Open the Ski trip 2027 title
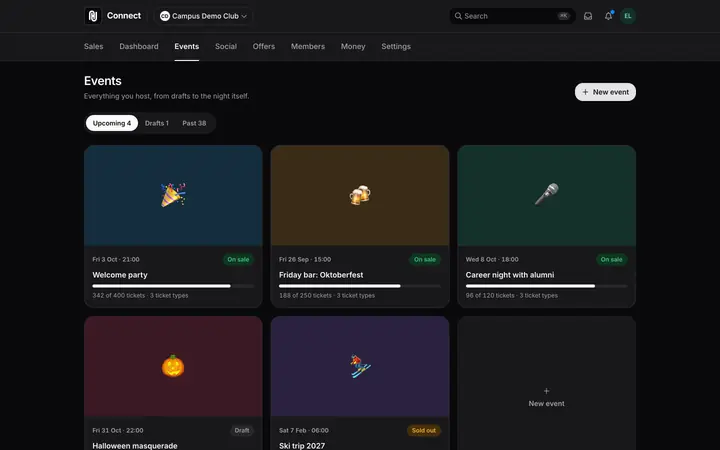The image size is (720, 450). (302, 445)
